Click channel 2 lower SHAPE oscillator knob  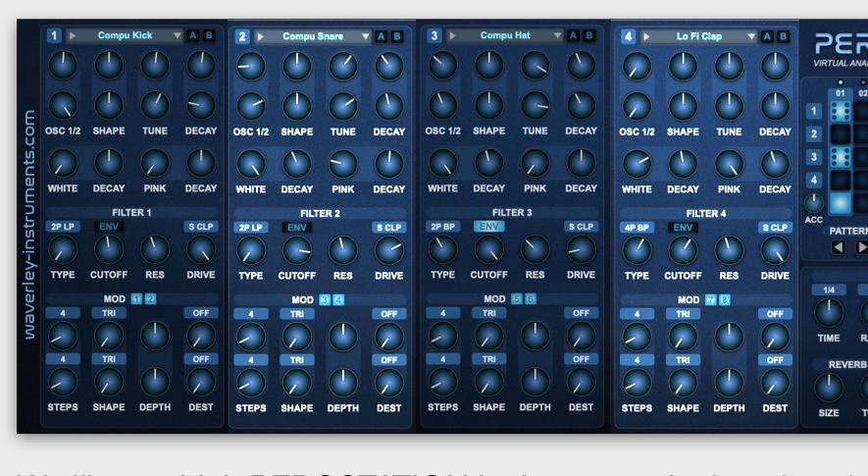point(297,106)
